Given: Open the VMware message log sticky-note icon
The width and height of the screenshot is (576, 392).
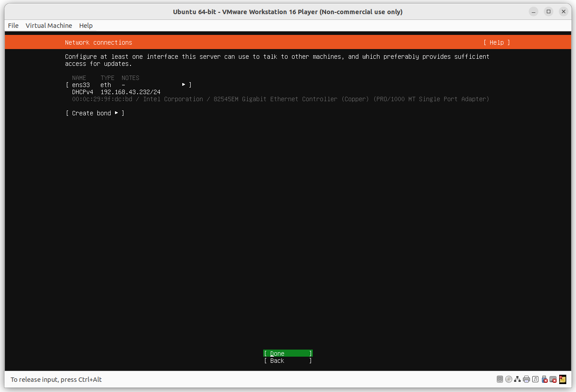Looking at the screenshot, I should 562,379.
